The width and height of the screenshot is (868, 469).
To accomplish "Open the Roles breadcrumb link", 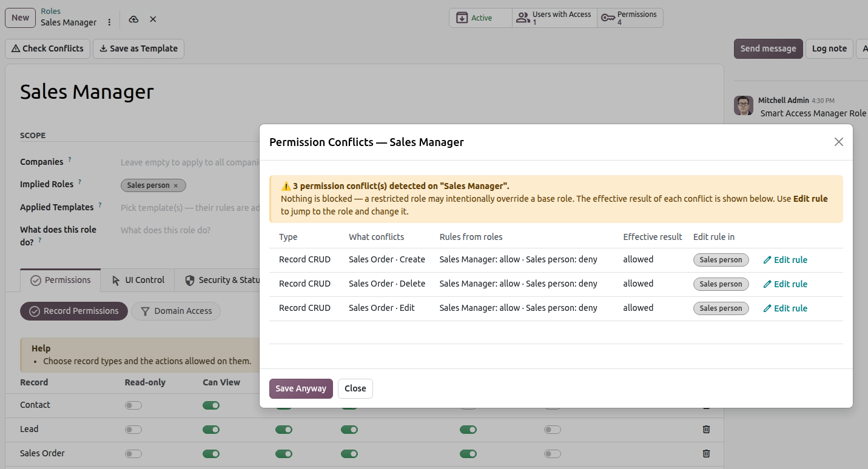I will (50, 12).
